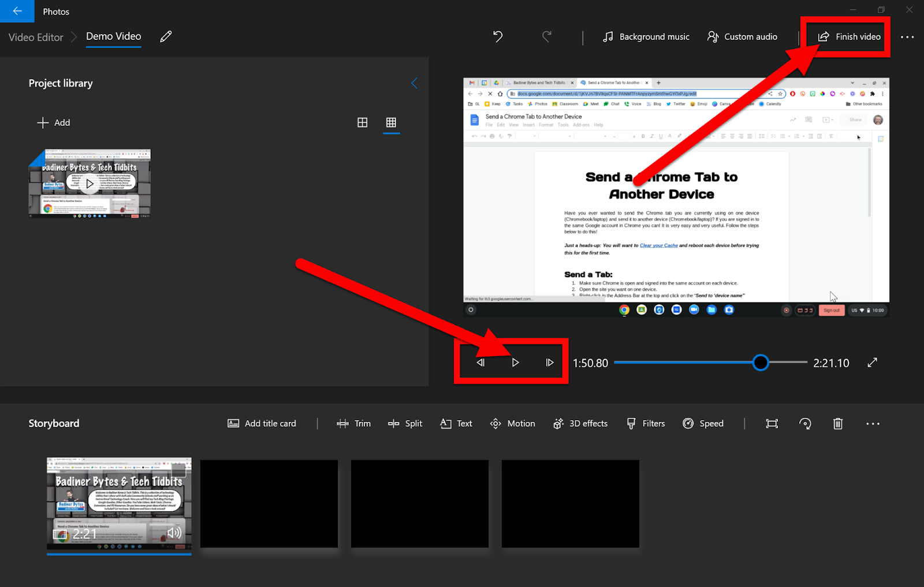Add title card to storyboard
This screenshot has width=924, height=587.
click(262, 424)
